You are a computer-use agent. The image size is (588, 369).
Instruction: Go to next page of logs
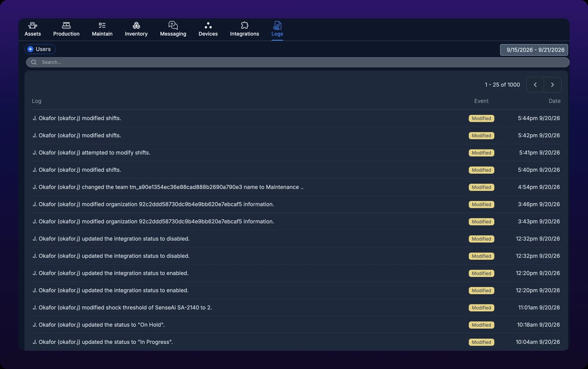click(552, 85)
